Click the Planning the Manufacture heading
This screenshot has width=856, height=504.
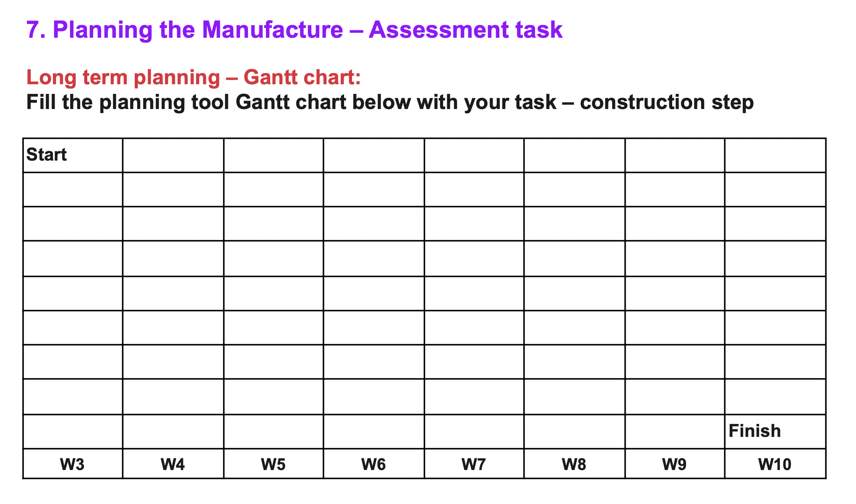point(294,30)
